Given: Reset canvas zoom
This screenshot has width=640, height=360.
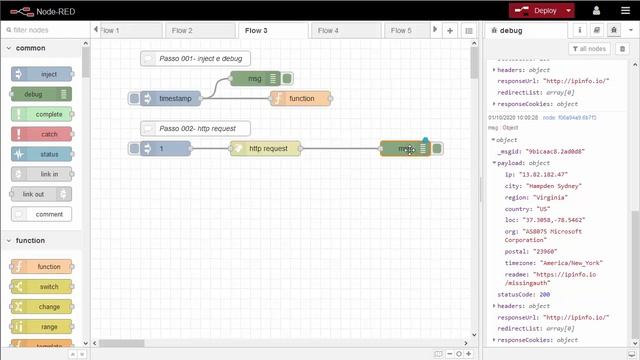Looking at the screenshot, I should click(459, 354).
